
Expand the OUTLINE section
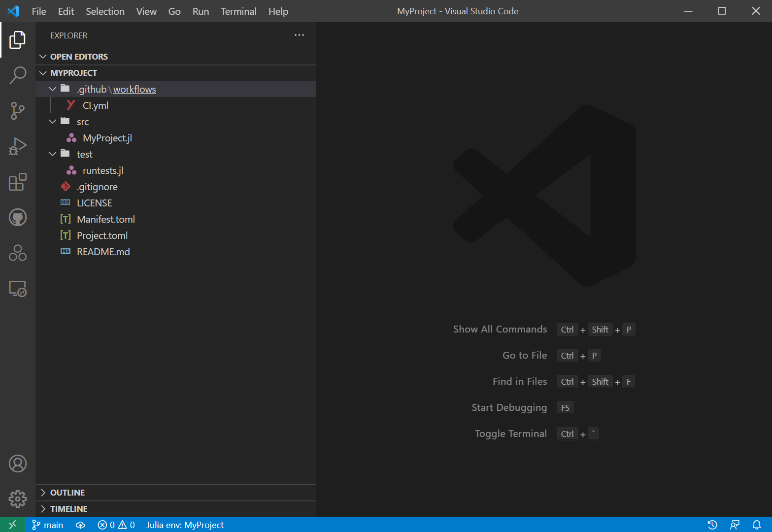point(67,493)
